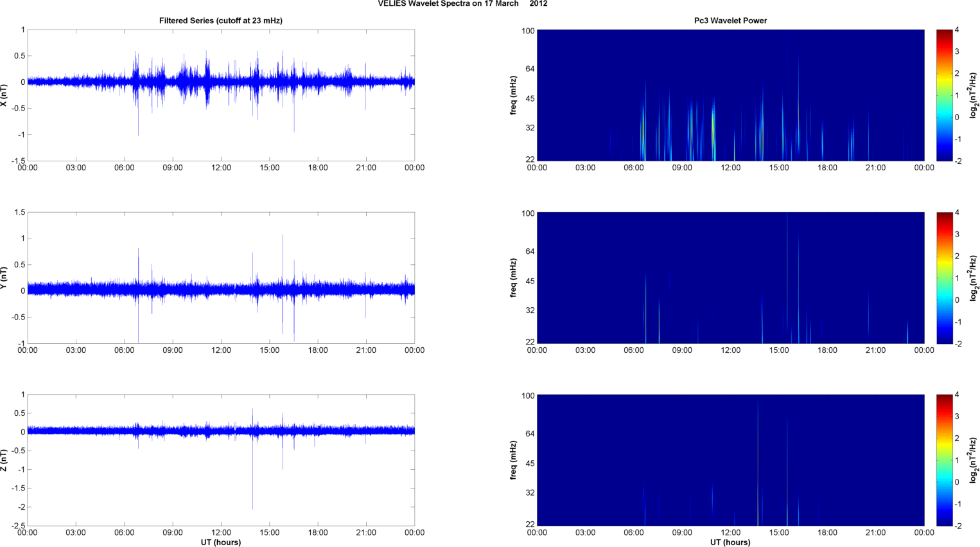Screen dimensions: 980x547
Task: Click the 18:00 tick under the Y series plot
Action: pyautogui.click(x=318, y=350)
